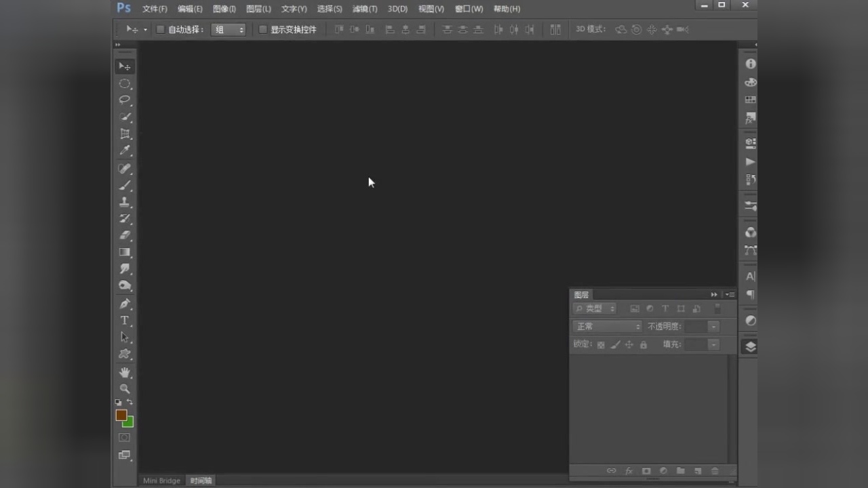The width and height of the screenshot is (868, 488).
Task: Select the Horizontal Type tool
Action: click(125, 321)
